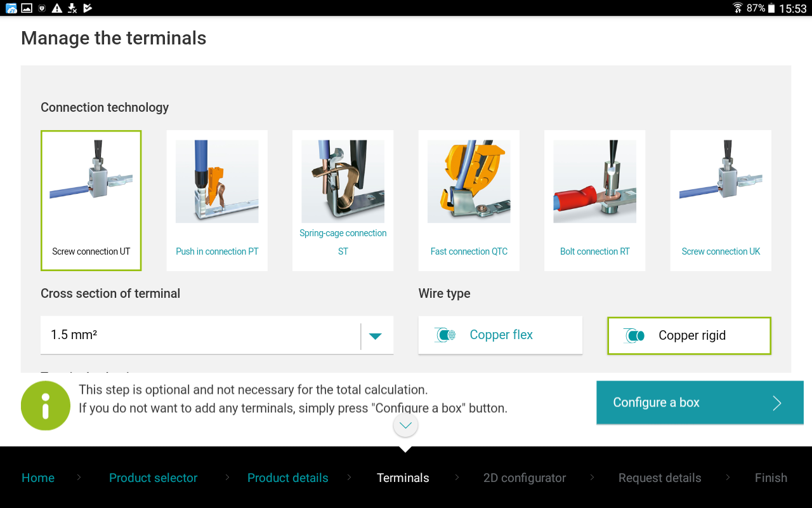Select Spring-cage connection ST option

[343, 201]
